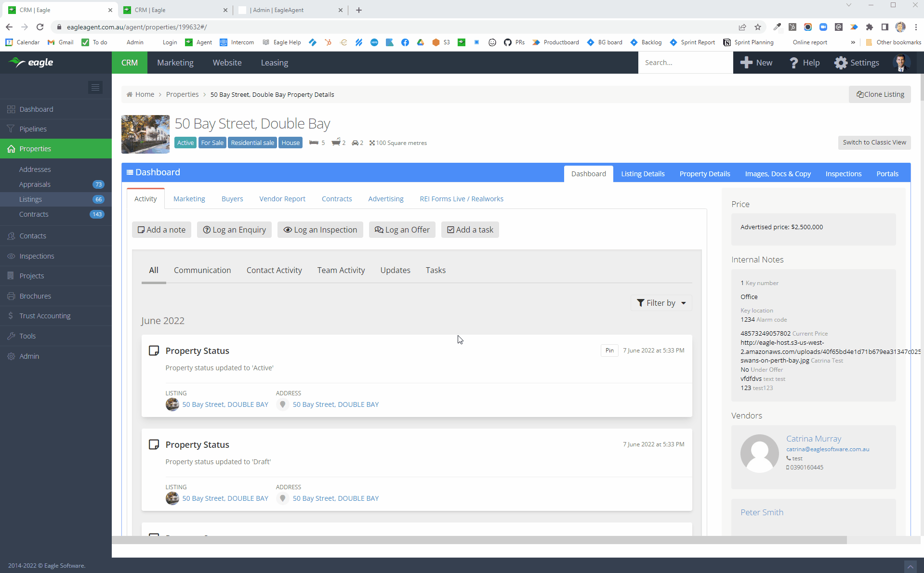Expand hidden bookmarks with the chevron
924x573 pixels.
pos(853,42)
